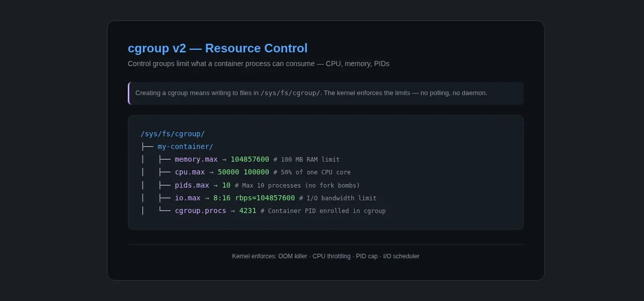Select the value '8:16 rbps=104857600'

[x=254, y=198]
